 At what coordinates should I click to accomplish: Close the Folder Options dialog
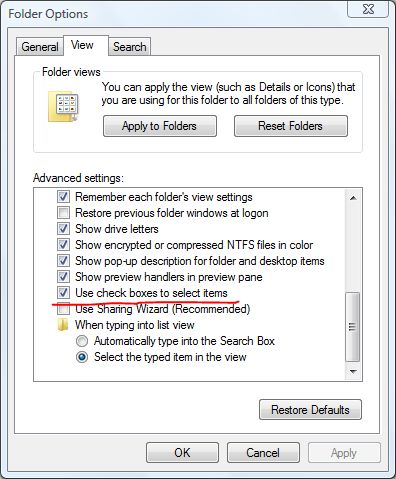pyautogui.click(x=368, y=9)
